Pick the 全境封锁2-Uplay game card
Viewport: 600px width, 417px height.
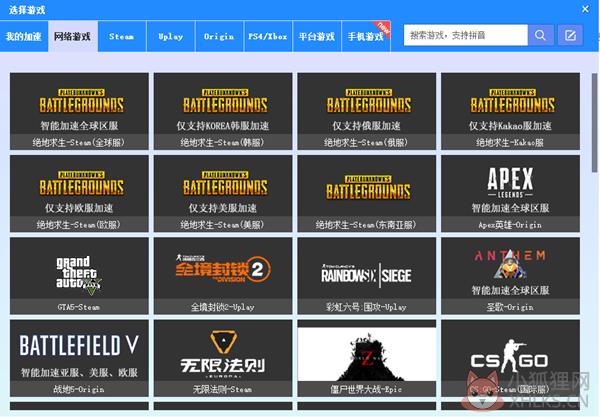coord(223,276)
